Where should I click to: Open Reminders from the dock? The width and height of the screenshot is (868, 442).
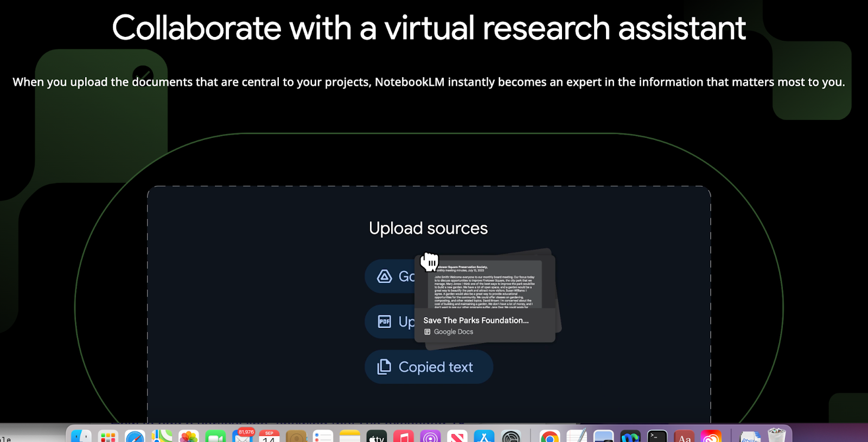[323, 436]
